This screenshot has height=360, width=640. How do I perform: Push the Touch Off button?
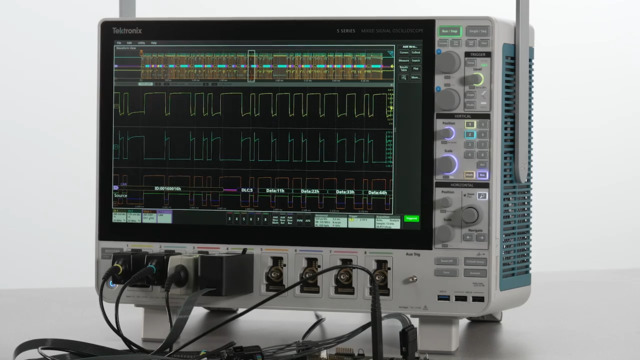coord(446,261)
